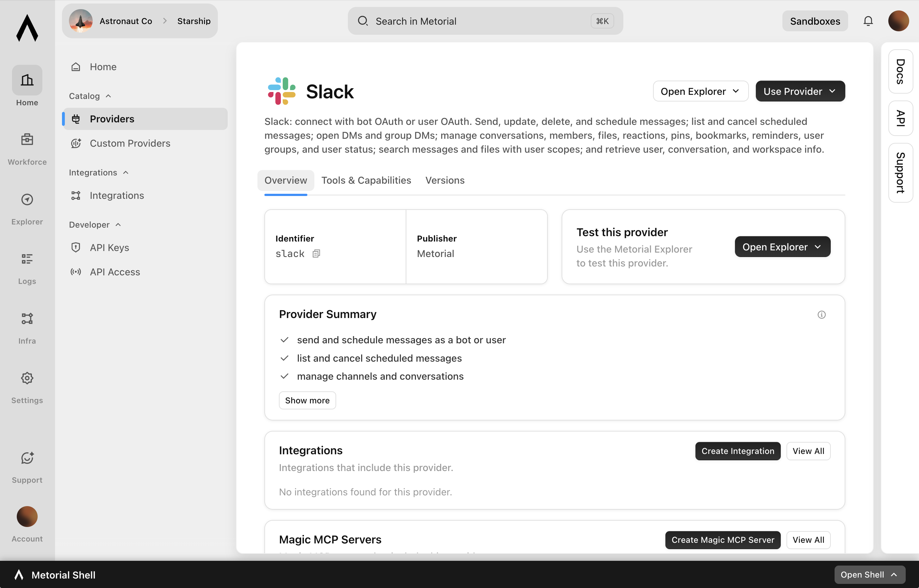Screen dimensions: 919x588
Task: Open API Keys in the Developer section
Action: tap(145, 248)
